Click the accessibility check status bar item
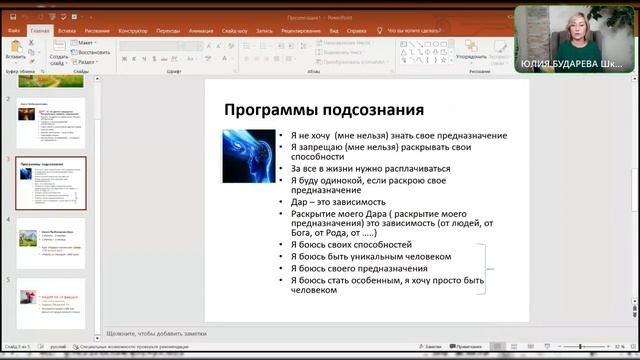 [131, 347]
